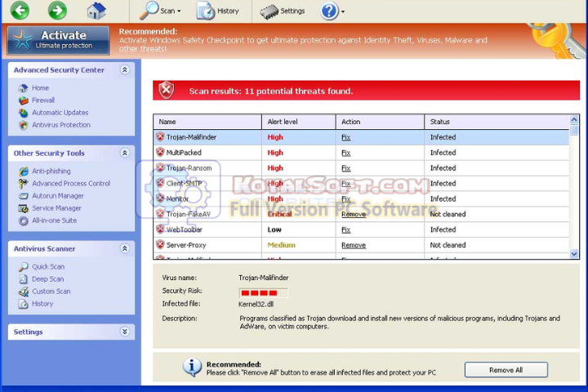Open the Deep Scan sidebar link
This screenshot has width=588, height=392.
47,279
